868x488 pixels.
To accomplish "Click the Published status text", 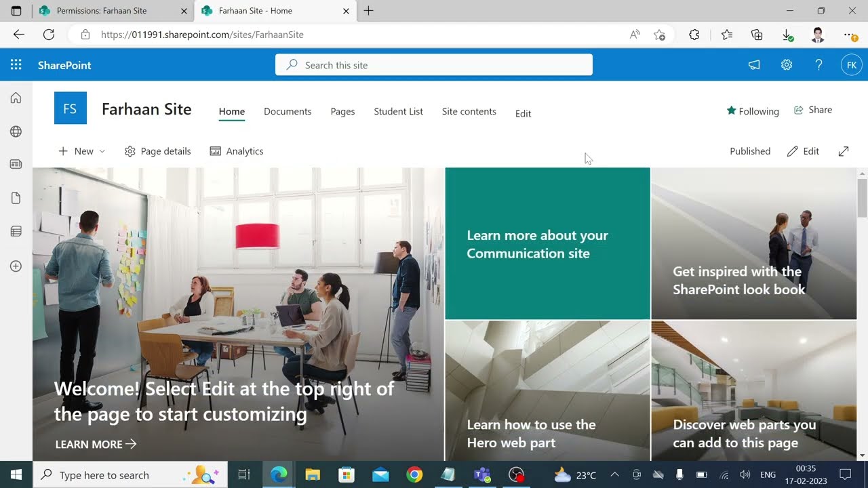I will point(750,151).
